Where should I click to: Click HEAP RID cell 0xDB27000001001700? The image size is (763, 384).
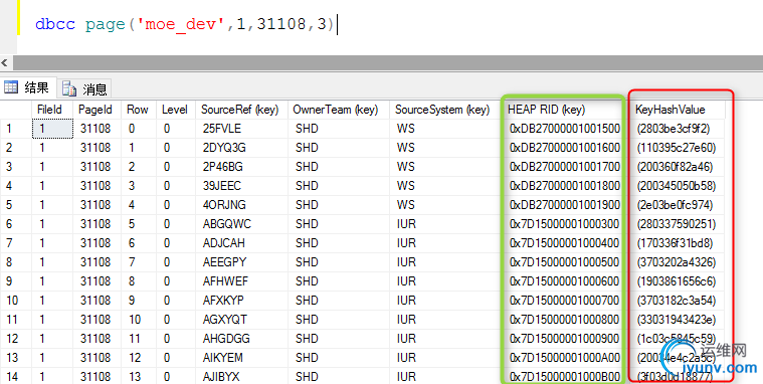click(564, 167)
